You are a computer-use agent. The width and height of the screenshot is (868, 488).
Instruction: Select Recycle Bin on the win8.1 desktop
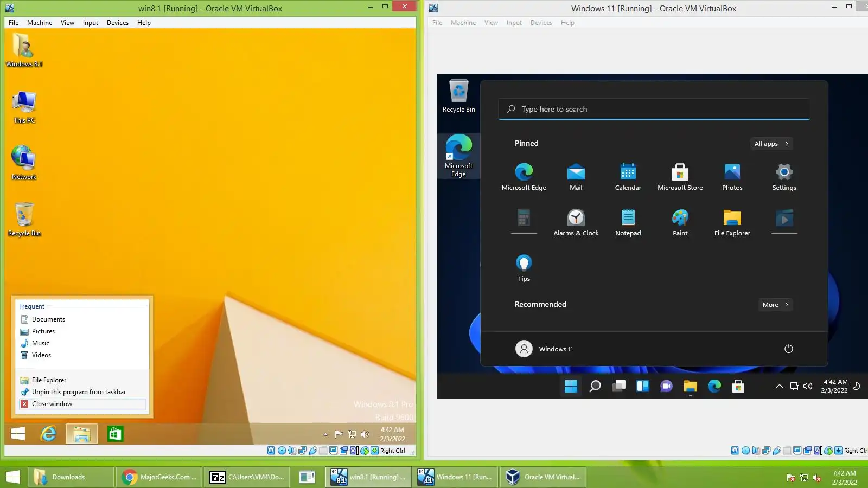pos(24,220)
